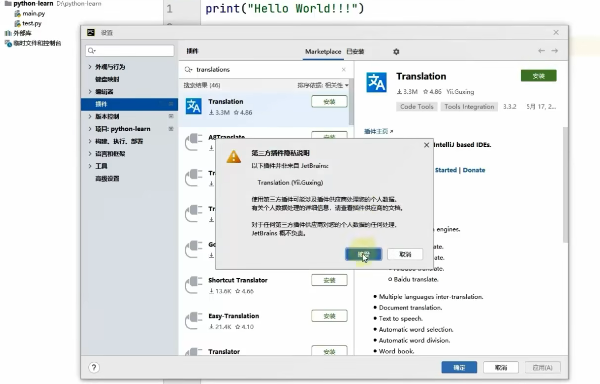Image resolution: width=600 pixels, height=384 pixels.
Task: Open the Started link in description
Action: (x=446, y=170)
